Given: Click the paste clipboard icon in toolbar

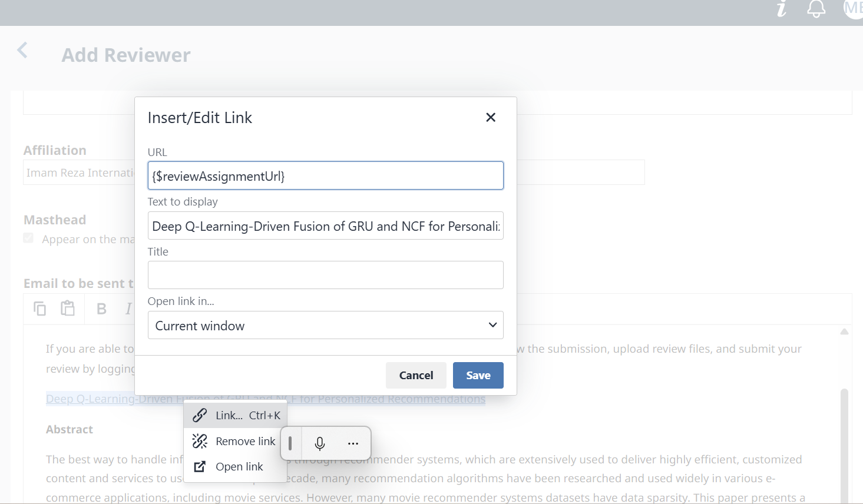Looking at the screenshot, I should point(68,308).
